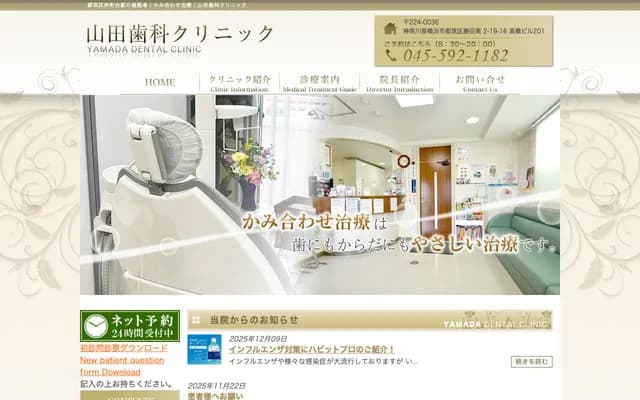Open 初診問診票ダウンロード link
The height and width of the screenshot is (400, 640).
coord(124,348)
